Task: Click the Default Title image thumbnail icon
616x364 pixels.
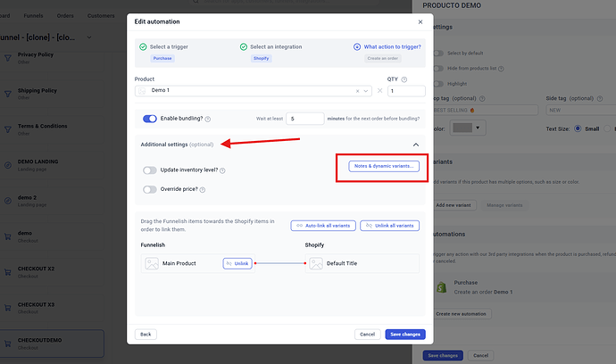Action: tap(315, 263)
